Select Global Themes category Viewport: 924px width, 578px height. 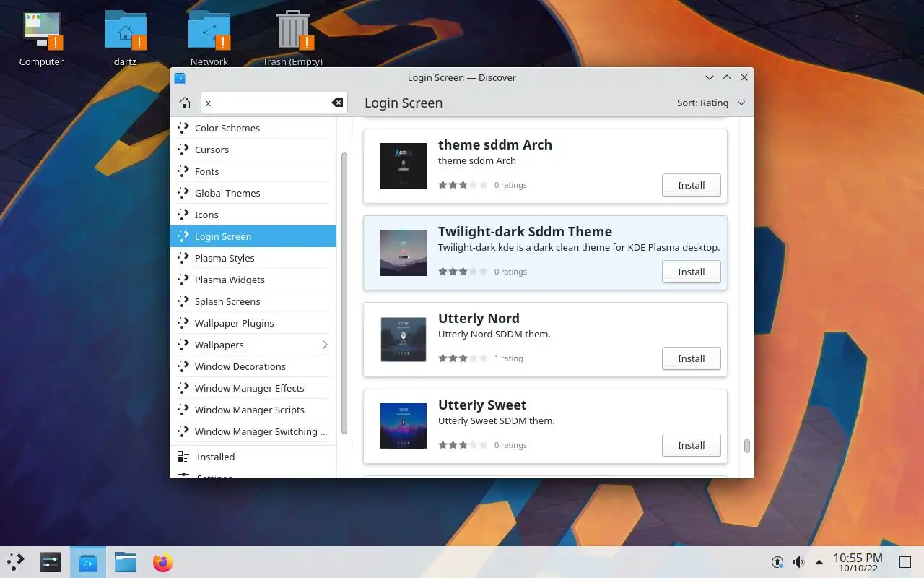click(x=253, y=193)
